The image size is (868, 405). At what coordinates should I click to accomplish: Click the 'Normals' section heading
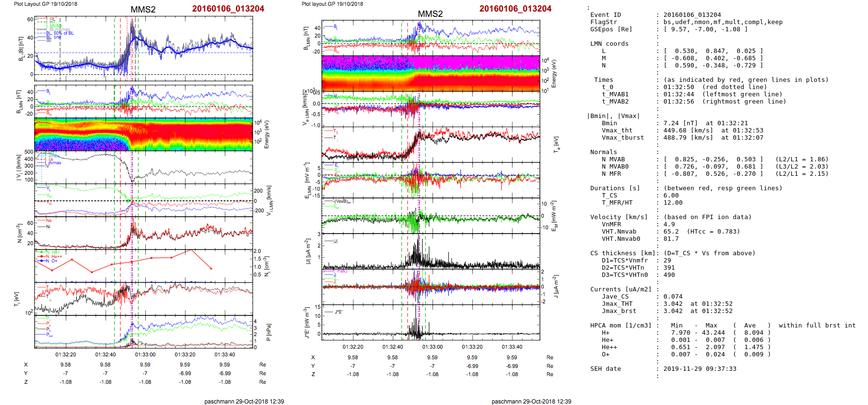pyautogui.click(x=603, y=152)
